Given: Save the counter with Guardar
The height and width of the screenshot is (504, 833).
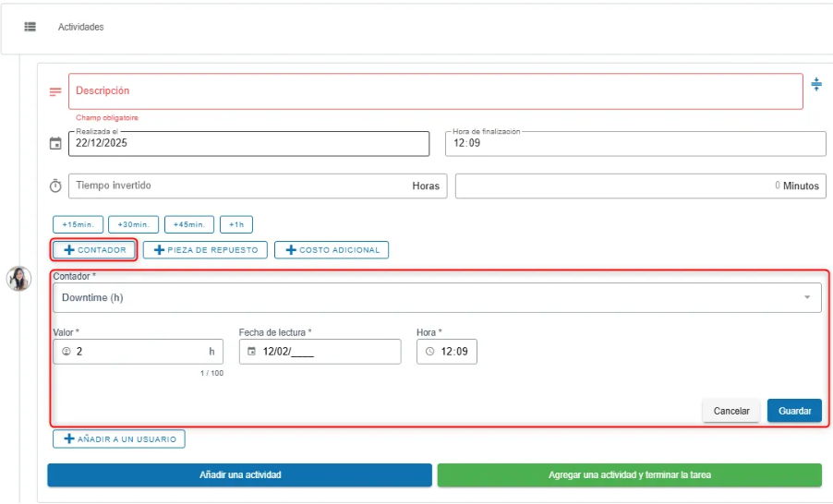Looking at the screenshot, I should click(x=793, y=411).
